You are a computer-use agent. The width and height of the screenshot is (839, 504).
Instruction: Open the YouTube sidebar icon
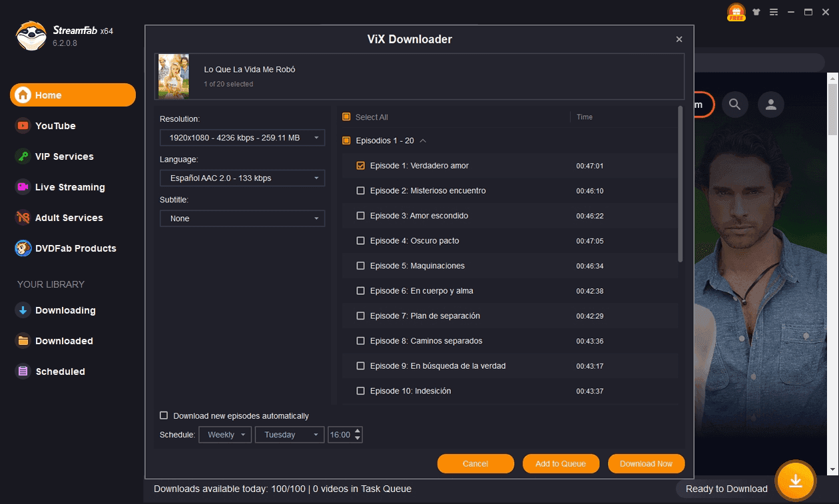tap(23, 126)
